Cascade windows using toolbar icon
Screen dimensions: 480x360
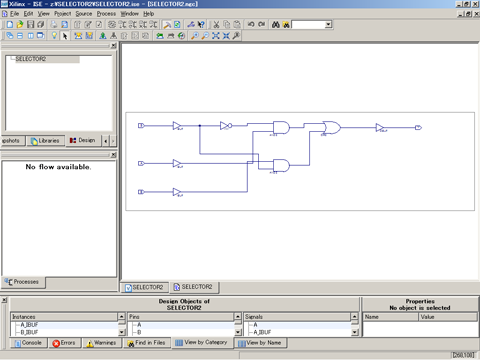tap(10, 36)
